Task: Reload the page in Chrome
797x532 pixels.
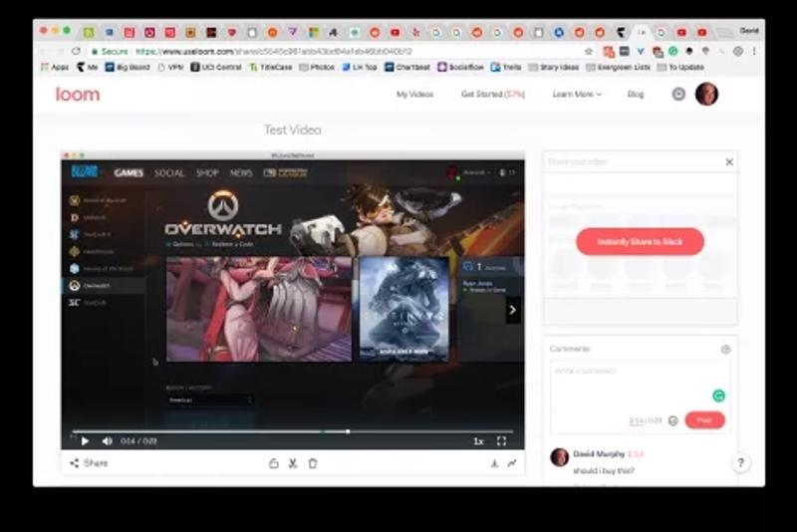Action: [77, 52]
